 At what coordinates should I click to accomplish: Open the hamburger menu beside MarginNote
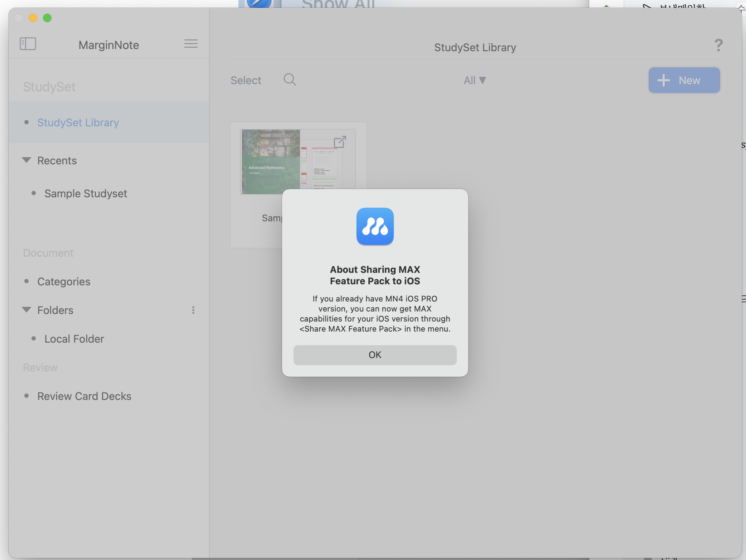(x=191, y=44)
